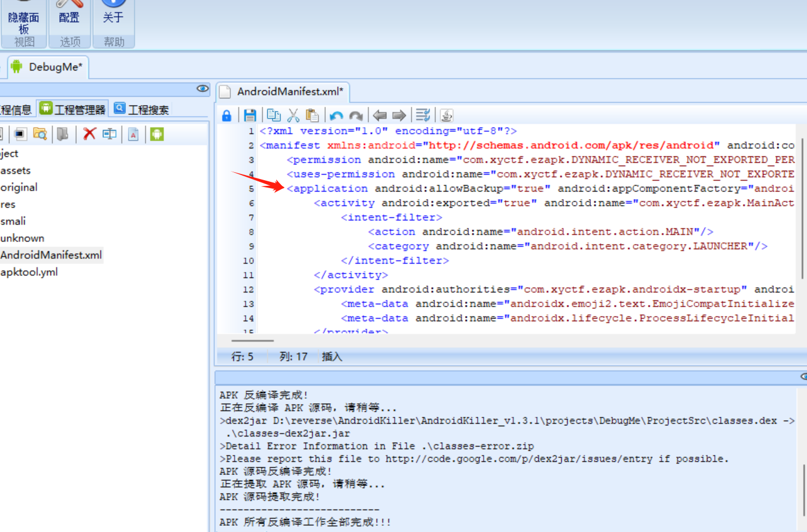Click the green Android icon in project toolbar
Image resolution: width=807 pixels, height=532 pixels.
157,134
